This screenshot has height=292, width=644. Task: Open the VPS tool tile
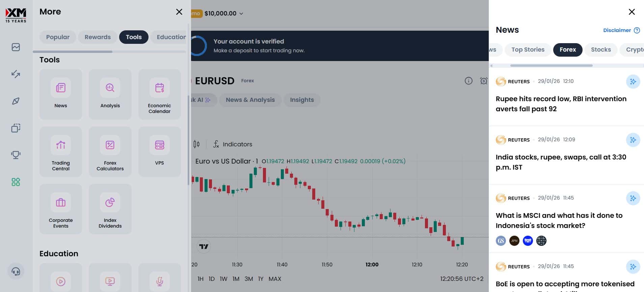coord(159,152)
